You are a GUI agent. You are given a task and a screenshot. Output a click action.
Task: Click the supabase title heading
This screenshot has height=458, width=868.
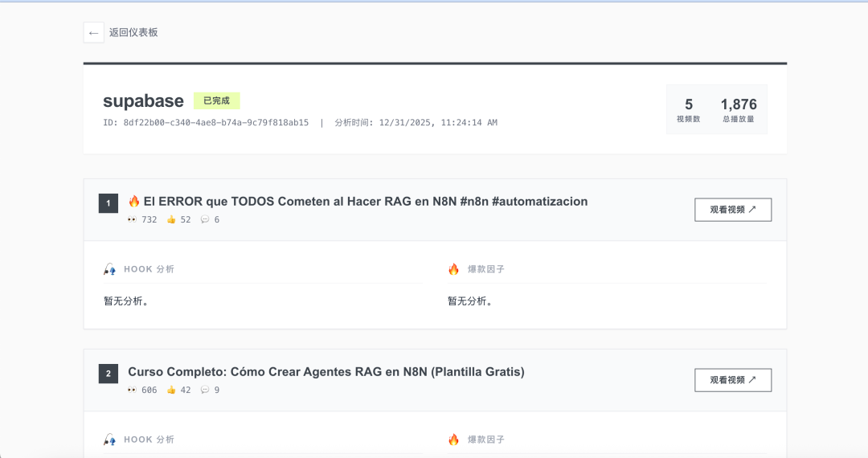coord(143,100)
